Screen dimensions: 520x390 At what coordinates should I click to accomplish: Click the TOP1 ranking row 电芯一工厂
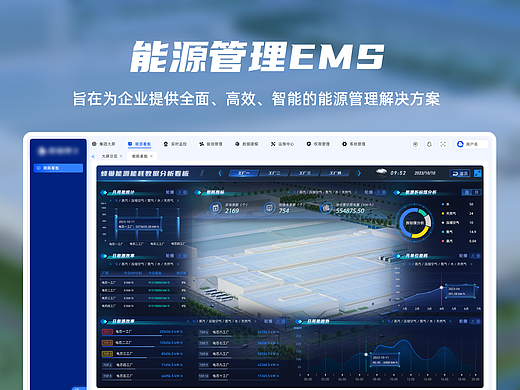pyautogui.click(x=142, y=332)
